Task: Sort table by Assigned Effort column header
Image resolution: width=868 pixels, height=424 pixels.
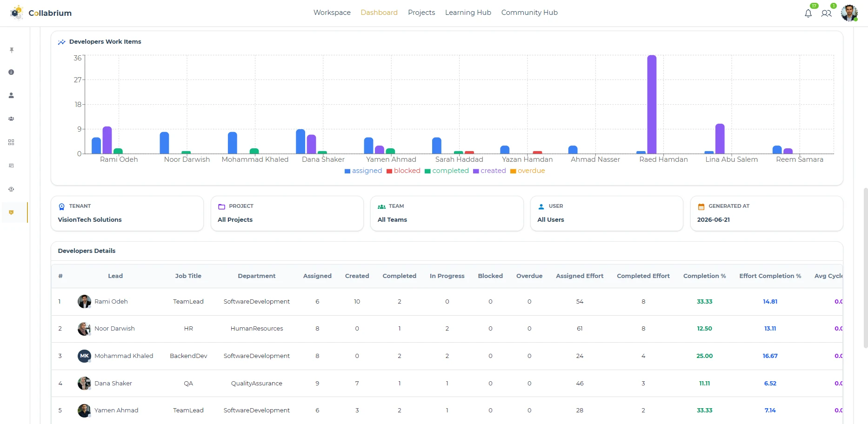Action: coord(580,276)
